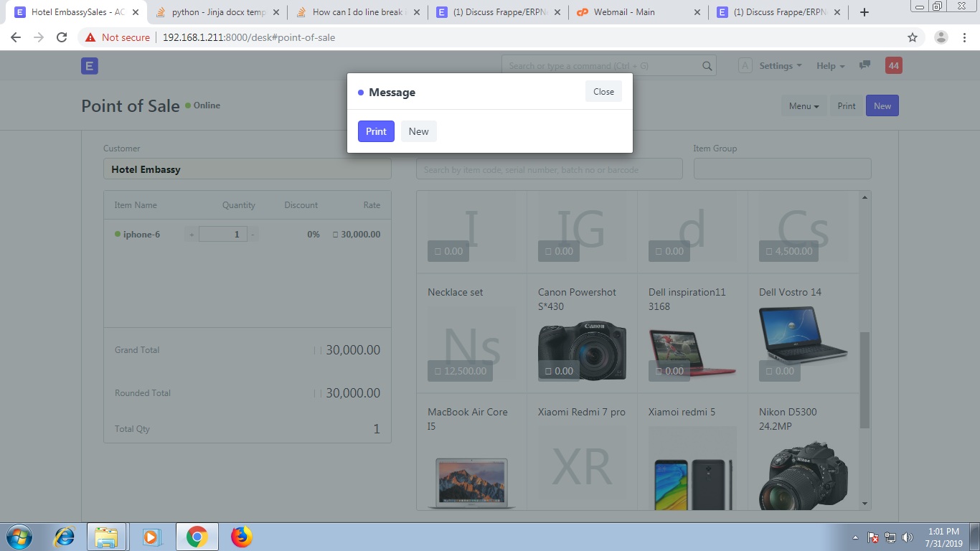The width and height of the screenshot is (980, 551).
Task: Click the Chrome taskbar icon
Action: coord(197,537)
